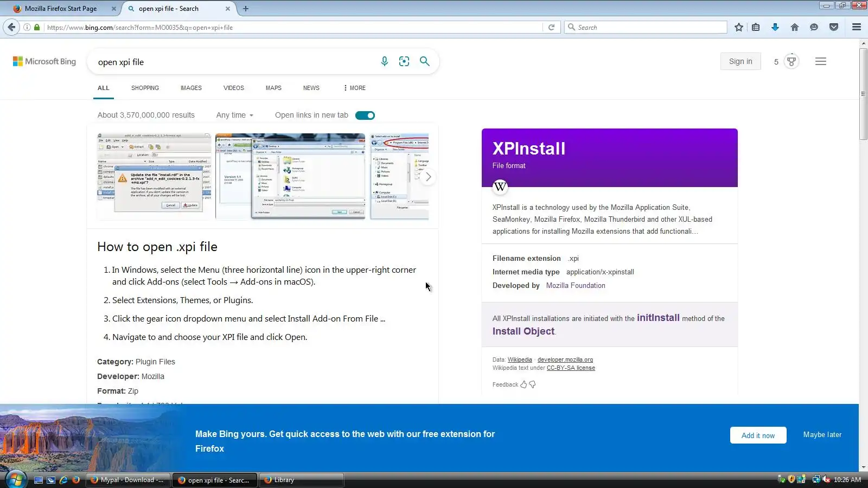Show next image with the carousel arrow
Screen dimensions: 868x488
pyautogui.click(x=428, y=177)
